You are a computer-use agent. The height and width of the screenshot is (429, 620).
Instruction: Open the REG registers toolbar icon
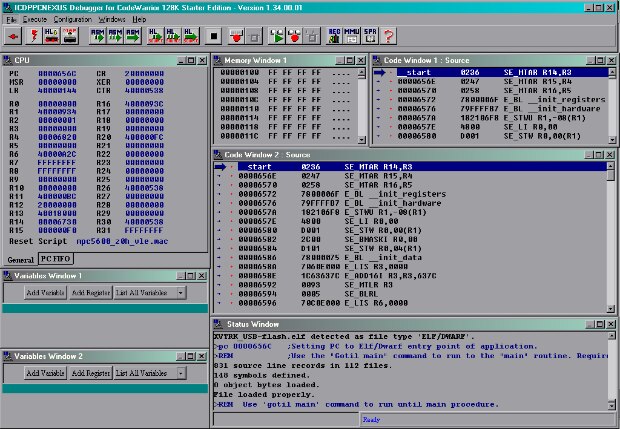pos(336,37)
